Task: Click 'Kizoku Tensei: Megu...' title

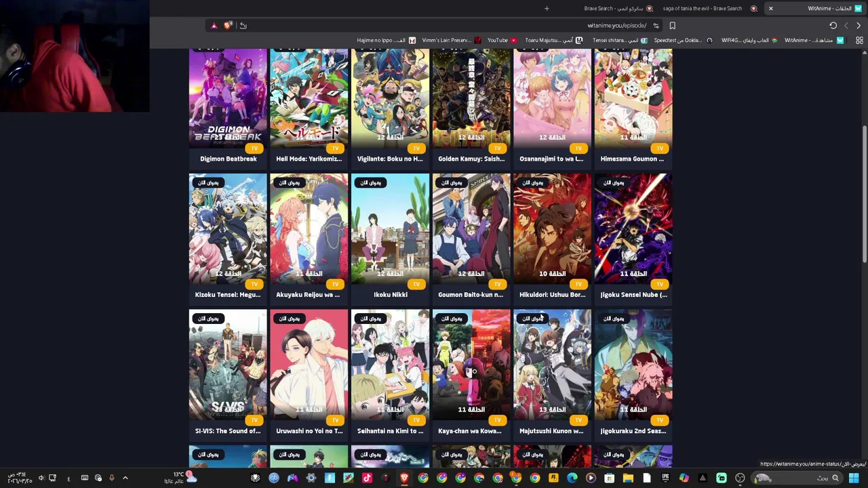Action: coord(228,295)
